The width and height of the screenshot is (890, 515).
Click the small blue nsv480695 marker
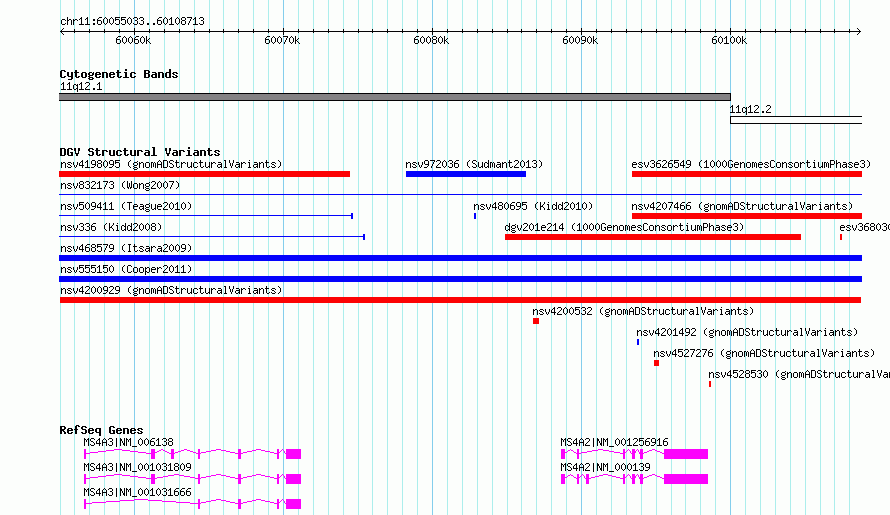[475, 216]
